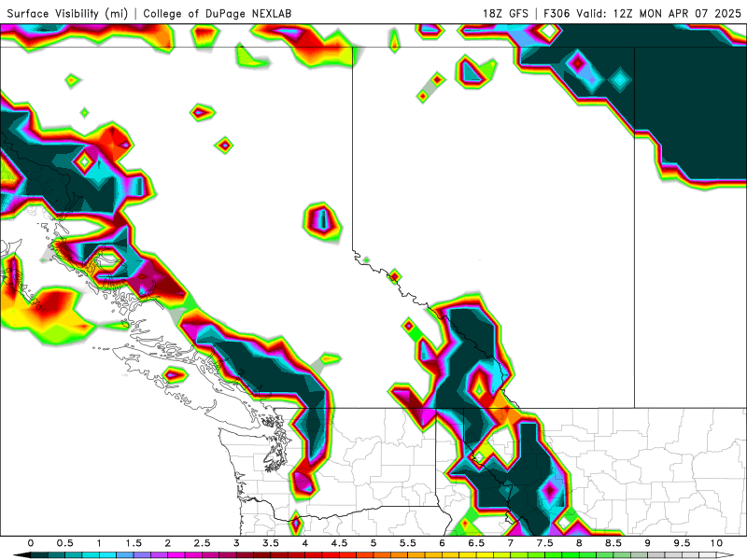Pick the dark teal swatch below the 0 label

pos(39,555)
